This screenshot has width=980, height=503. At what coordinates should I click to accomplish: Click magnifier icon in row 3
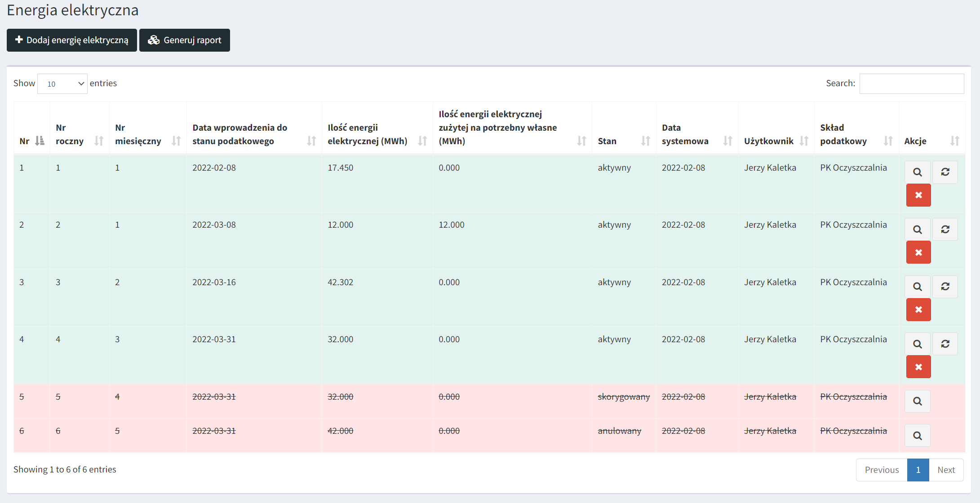tap(917, 287)
